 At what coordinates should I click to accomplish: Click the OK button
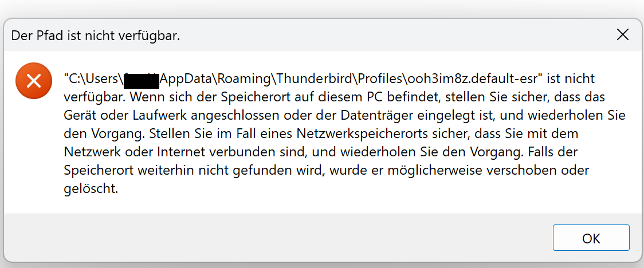click(591, 238)
